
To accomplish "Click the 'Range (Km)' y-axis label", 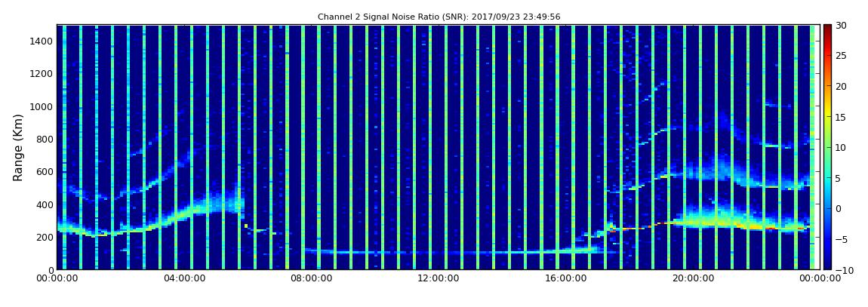I will pyautogui.click(x=17, y=147).
